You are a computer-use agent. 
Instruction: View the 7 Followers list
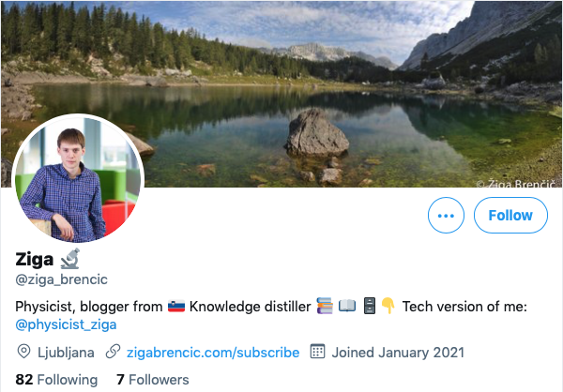point(152,380)
